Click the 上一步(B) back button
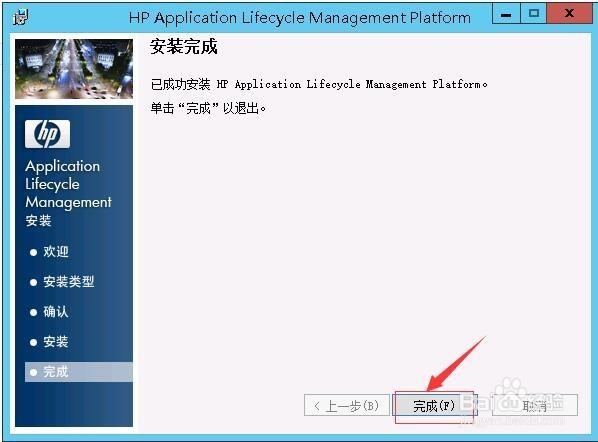Image resolution: width=598 pixels, height=442 pixels. pyautogui.click(x=347, y=405)
